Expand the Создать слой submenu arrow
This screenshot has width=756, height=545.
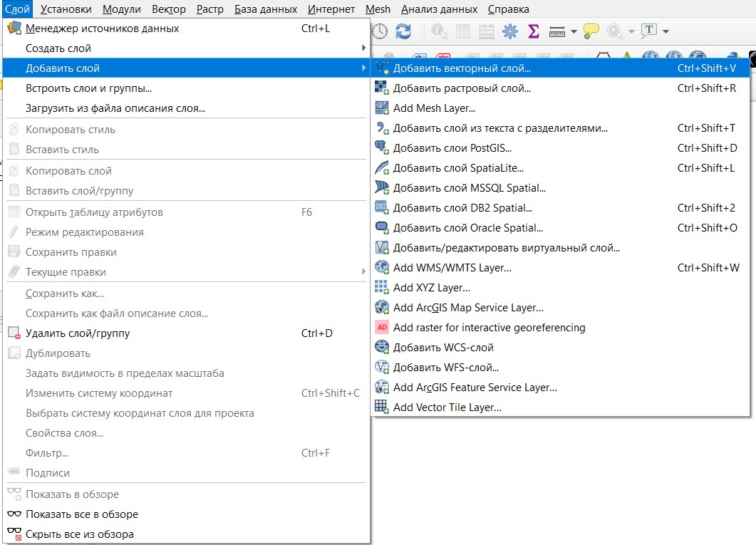click(x=363, y=48)
